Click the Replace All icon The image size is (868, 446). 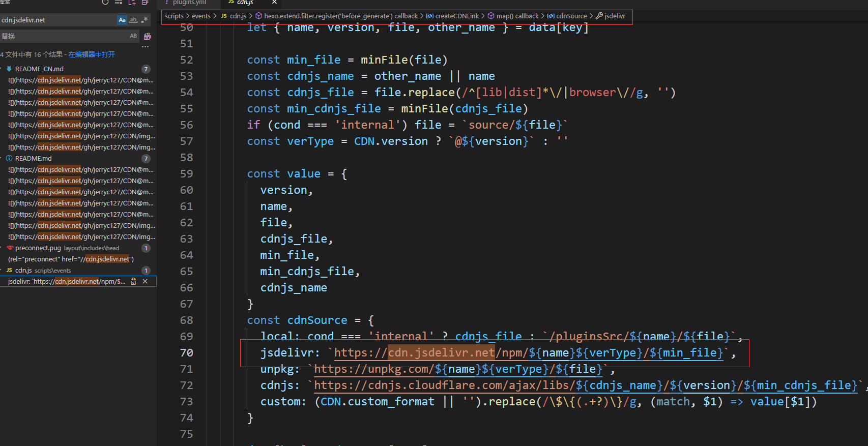point(147,36)
